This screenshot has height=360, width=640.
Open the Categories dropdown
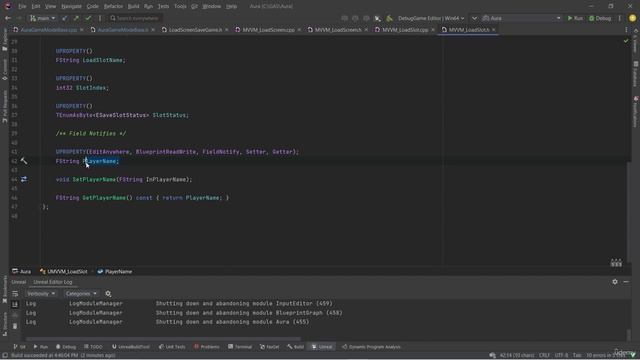pyautogui.click(x=81, y=293)
